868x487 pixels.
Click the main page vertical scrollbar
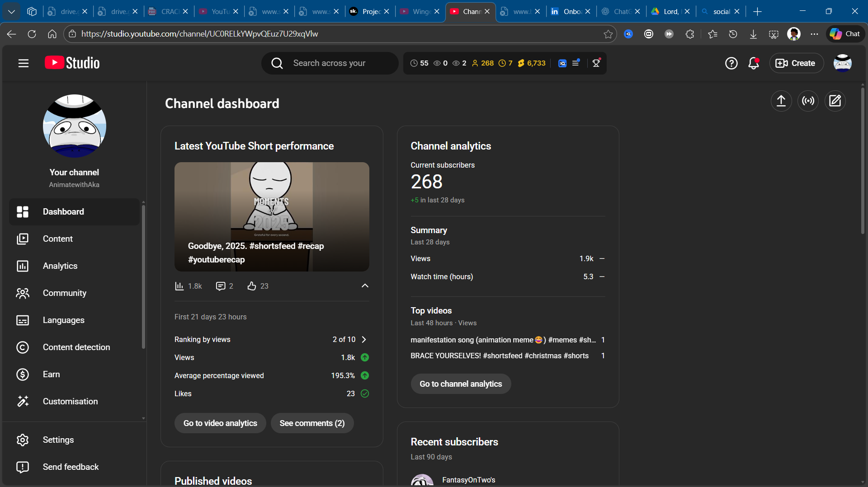[x=863, y=160]
